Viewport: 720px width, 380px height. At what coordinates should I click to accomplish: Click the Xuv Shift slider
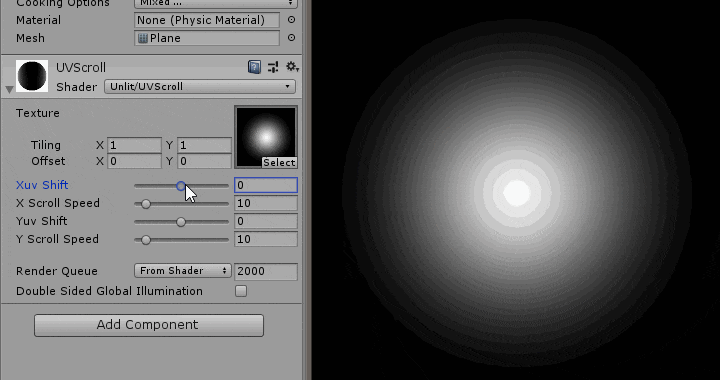[x=181, y=186]
